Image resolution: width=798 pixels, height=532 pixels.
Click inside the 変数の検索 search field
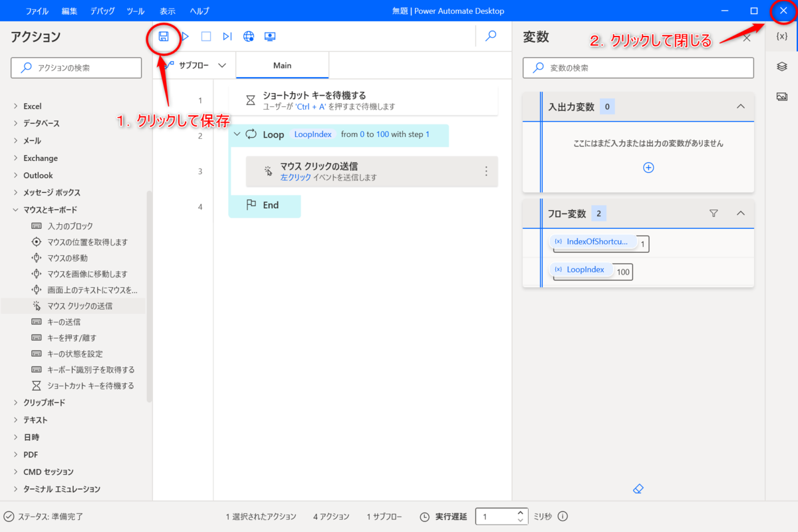click(x=637, y=67)
